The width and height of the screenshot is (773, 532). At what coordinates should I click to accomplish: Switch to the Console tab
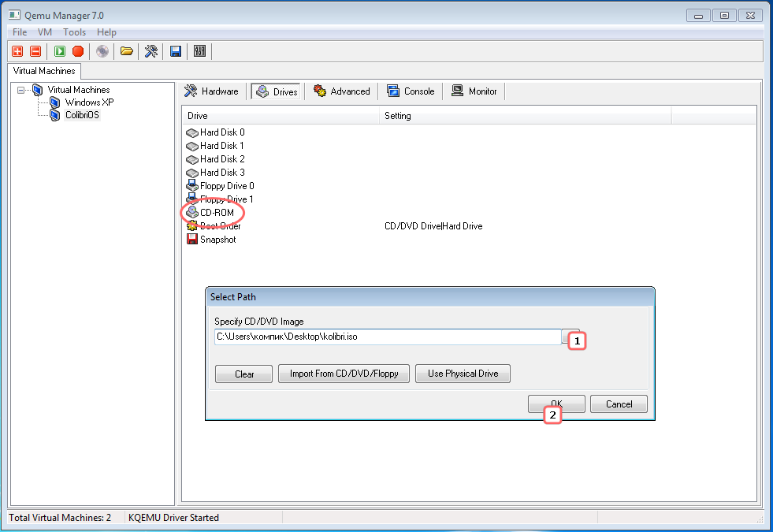point(411,91)
